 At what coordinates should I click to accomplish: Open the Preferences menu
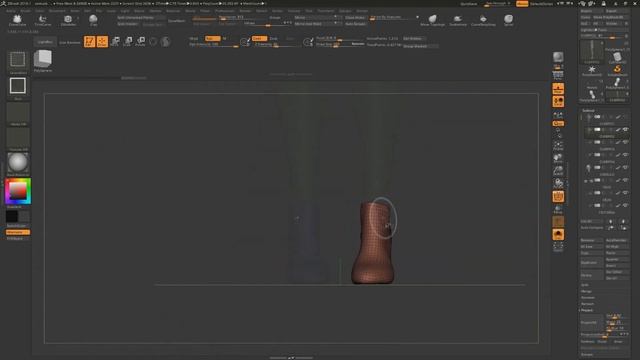click(x=224, y=11)
